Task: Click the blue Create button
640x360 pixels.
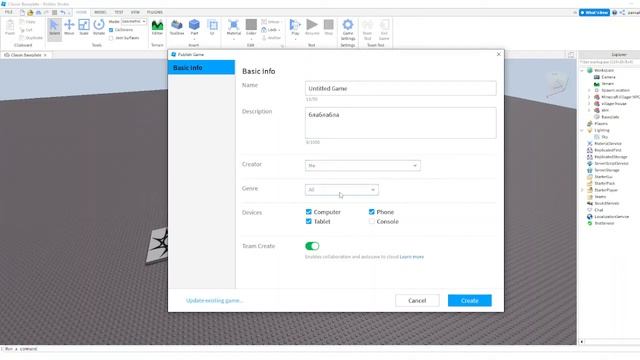Action: click(469, 300)
